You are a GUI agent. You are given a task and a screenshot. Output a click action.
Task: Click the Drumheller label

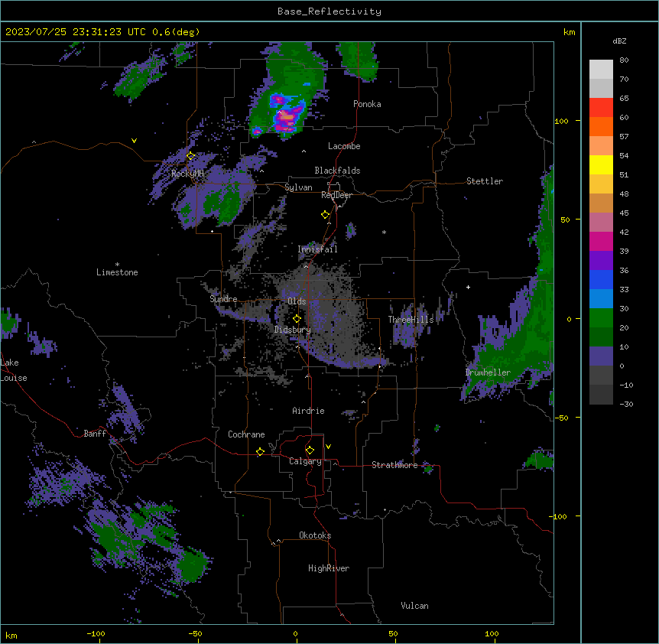(488, 372)
